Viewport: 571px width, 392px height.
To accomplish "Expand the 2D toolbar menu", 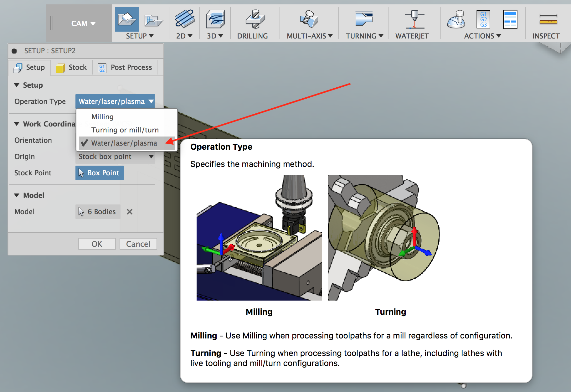I will point(184,36).
